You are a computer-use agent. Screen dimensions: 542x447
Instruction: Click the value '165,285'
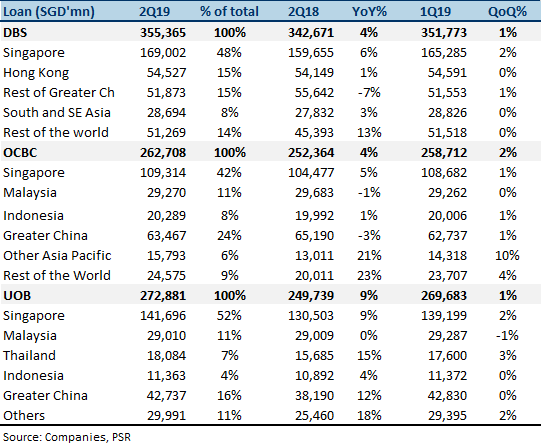click(444, 53)
